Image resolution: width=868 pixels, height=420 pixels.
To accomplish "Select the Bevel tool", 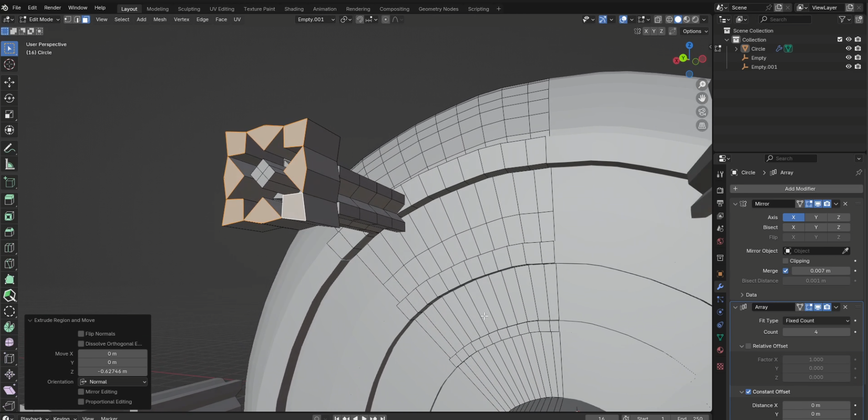I will pos(9,232).
